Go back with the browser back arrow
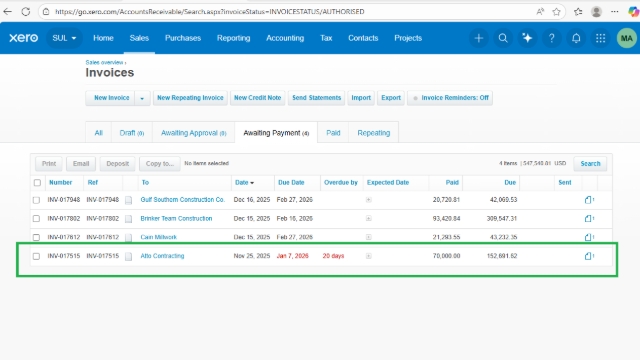Viewport: 640px width, 360px height. [x=7, y=11]
